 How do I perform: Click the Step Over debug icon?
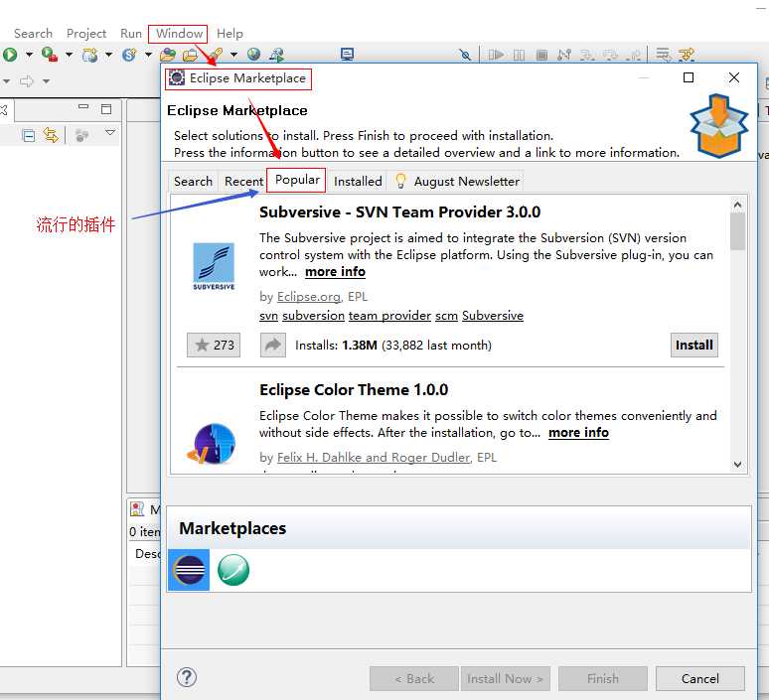click(x=611, y=55)
